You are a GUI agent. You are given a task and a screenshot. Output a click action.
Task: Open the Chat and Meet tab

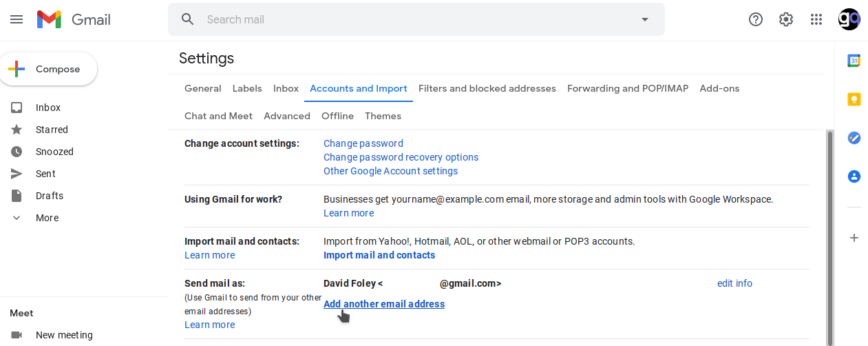coord(218,116)
